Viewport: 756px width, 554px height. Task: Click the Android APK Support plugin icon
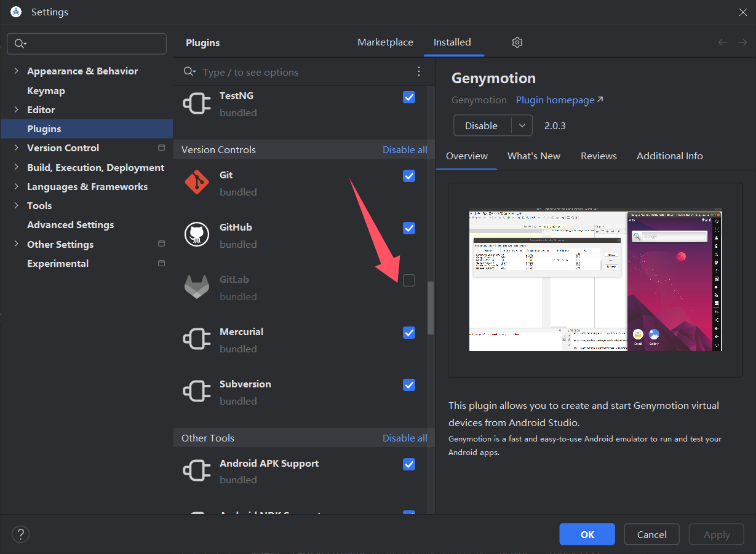point(197,470)
